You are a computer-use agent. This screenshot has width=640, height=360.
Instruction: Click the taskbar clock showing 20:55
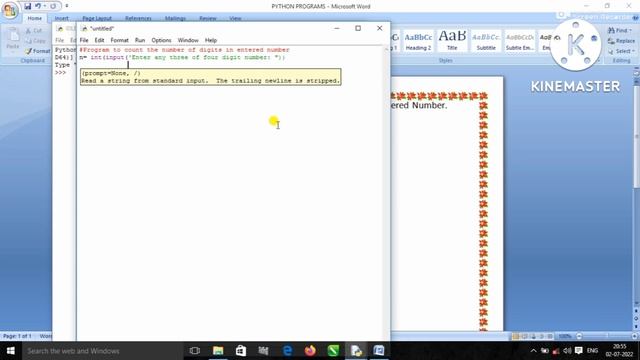pos(619,351)
